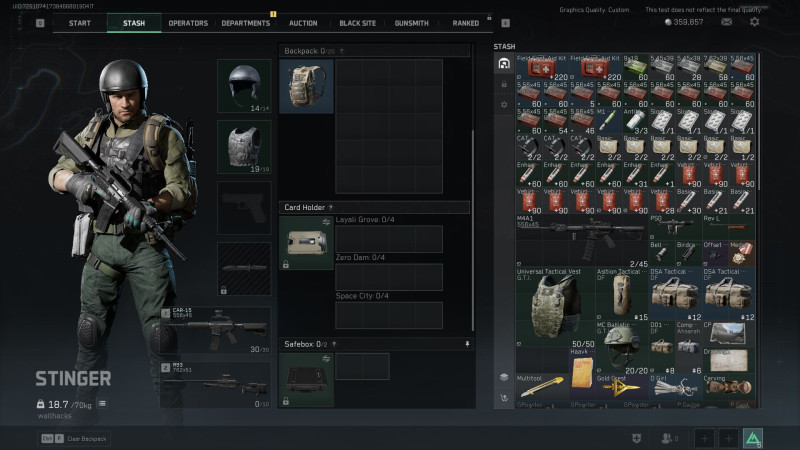Image resolution: width=800 pixels, height=450 pixels.
Task: Click the equipped backpack icon
Action: click(x=306, y=86)
